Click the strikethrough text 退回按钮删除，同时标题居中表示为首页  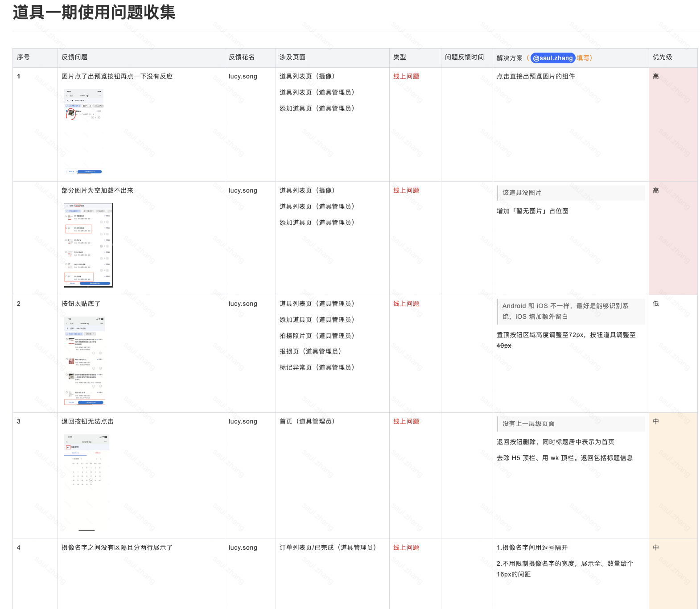pyautogui.click(x=556, y=442)
